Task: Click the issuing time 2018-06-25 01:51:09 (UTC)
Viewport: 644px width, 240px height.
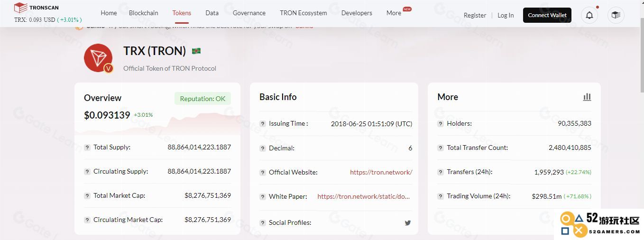Action: click(x=372, y=124)
